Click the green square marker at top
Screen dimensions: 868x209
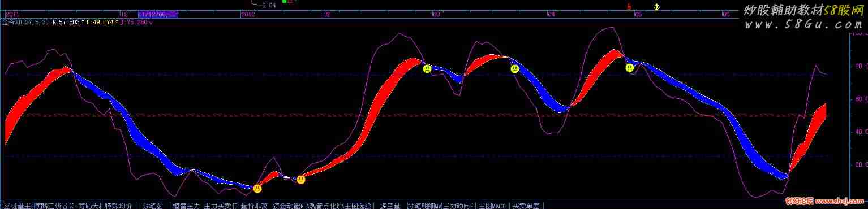pyautogui.click(x=285, y=2)
